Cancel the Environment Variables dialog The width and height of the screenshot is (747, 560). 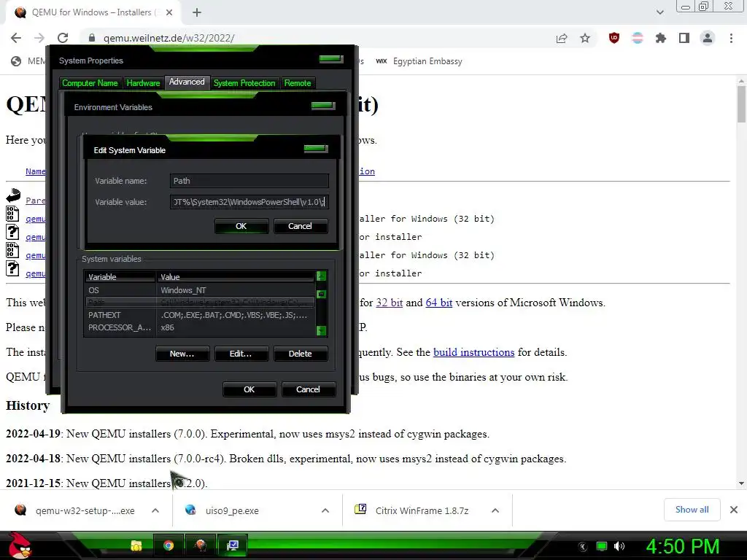click(x=309, y=389)
